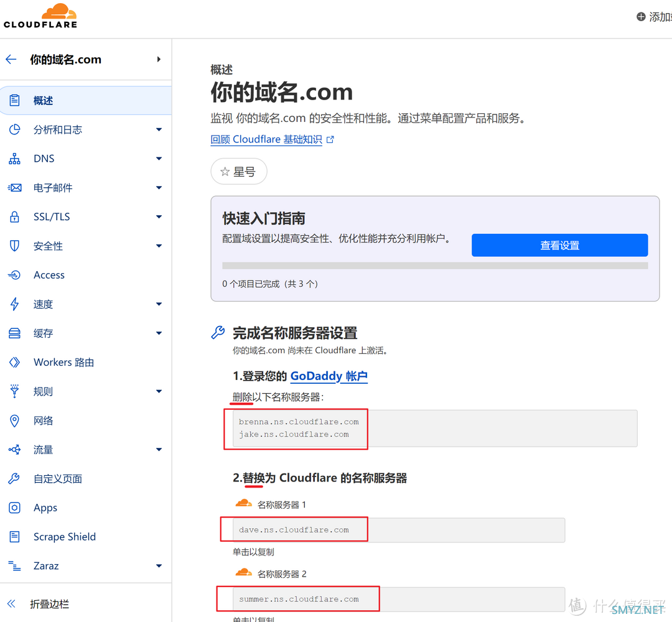Click the cloud icon beside 名称服务器 1
The height and width of the screenshot is (622, 672).
(244, 503)
